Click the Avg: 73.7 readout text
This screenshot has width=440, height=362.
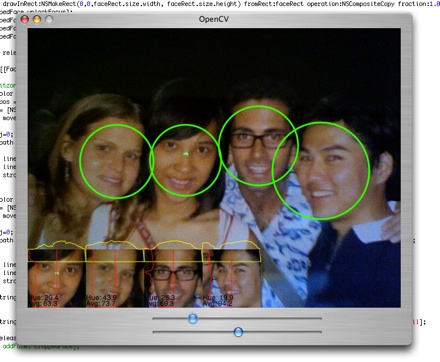[x=101, y=303]
